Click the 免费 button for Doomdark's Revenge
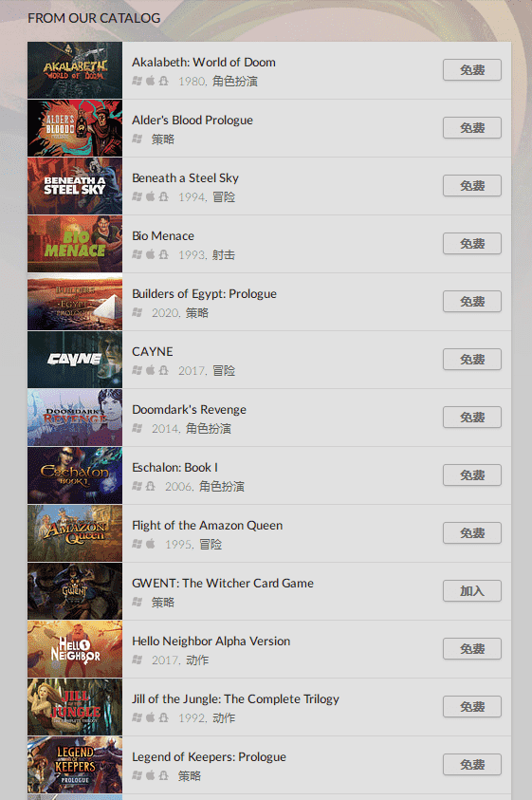This screenshot has height=800, width=532. pos(472,418)
